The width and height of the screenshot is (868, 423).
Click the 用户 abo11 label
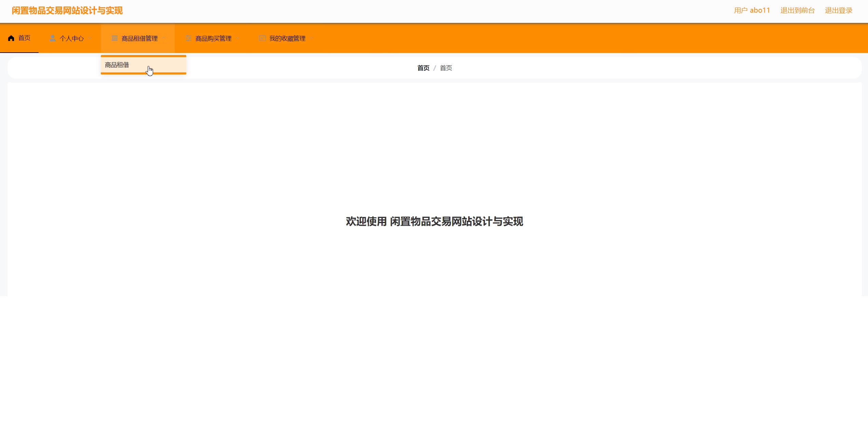[751, 11]
